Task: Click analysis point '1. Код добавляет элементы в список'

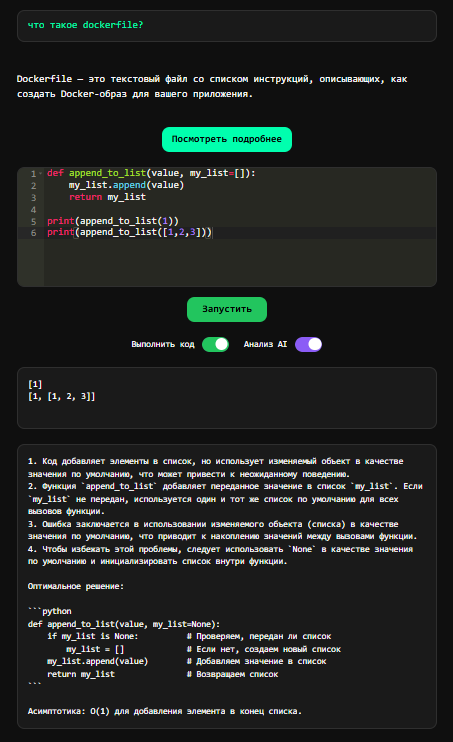Action: click(215, 468)
